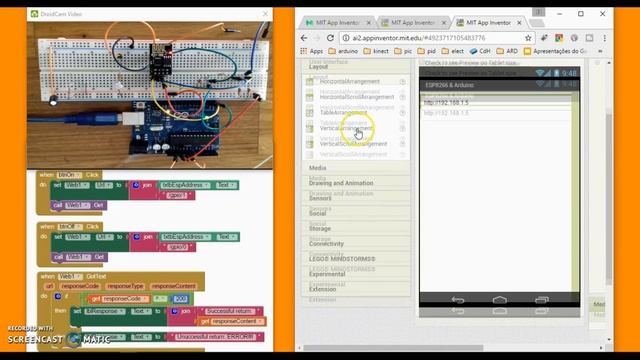Open the pid bookmark folder
Viewport: 640px width, 360px height.
(x=427, y=51)
